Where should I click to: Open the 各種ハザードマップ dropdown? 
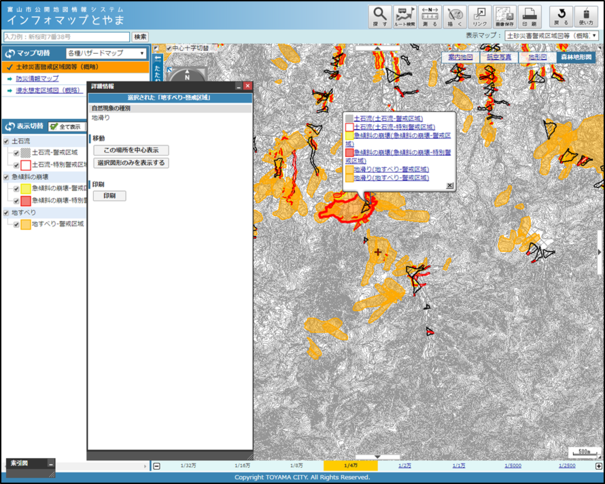click(x=106, y=53)
